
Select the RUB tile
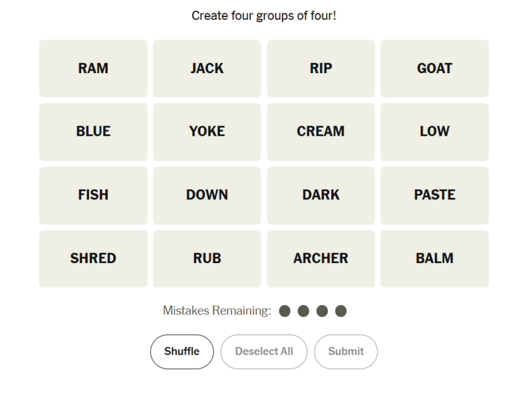[207, 258]
